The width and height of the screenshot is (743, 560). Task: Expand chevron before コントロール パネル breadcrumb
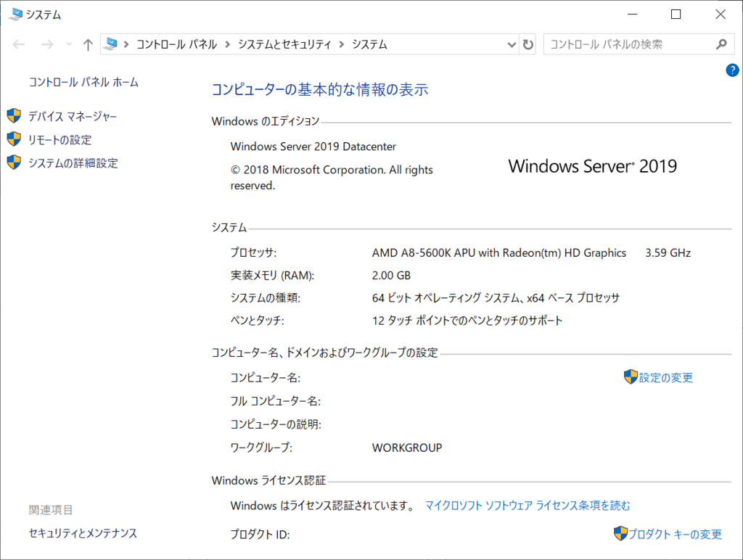pyautogui.click(x=126, y=44)
